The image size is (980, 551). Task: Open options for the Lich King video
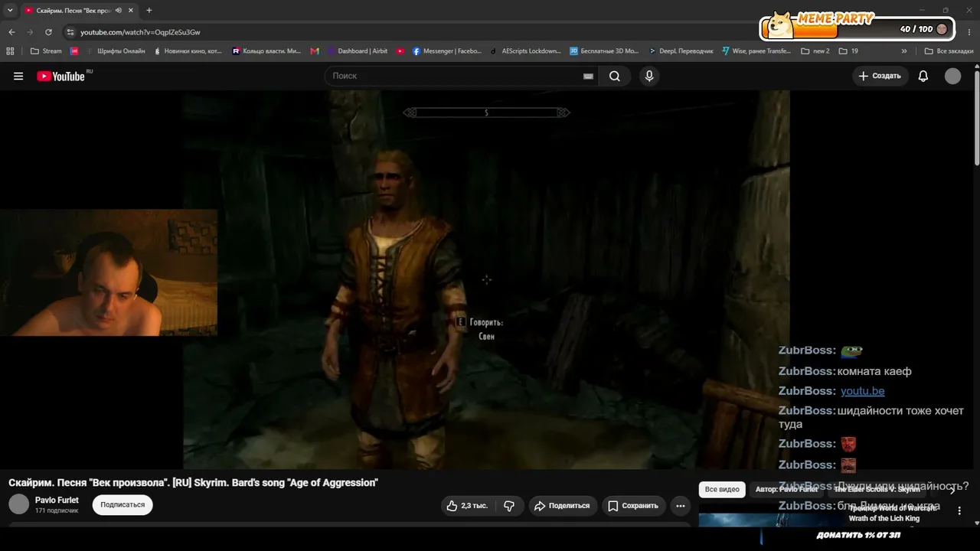959,510
